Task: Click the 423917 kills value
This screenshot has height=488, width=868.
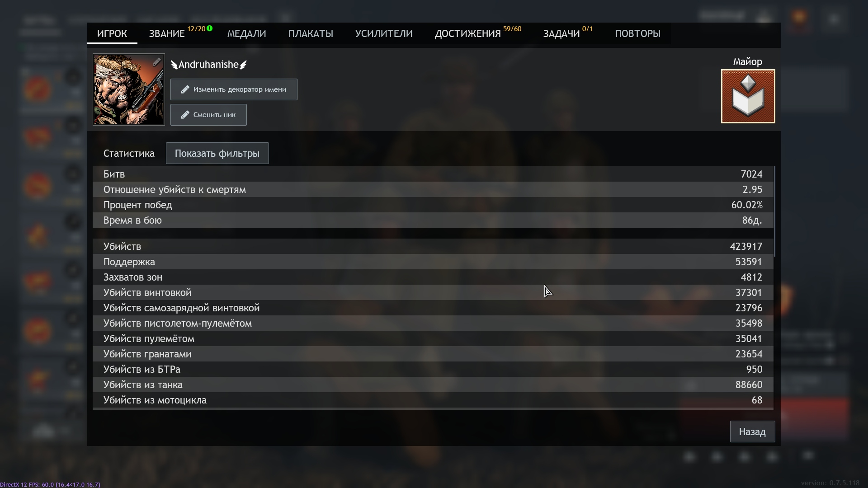Action: pyautogui.click(x=746, y=247)
